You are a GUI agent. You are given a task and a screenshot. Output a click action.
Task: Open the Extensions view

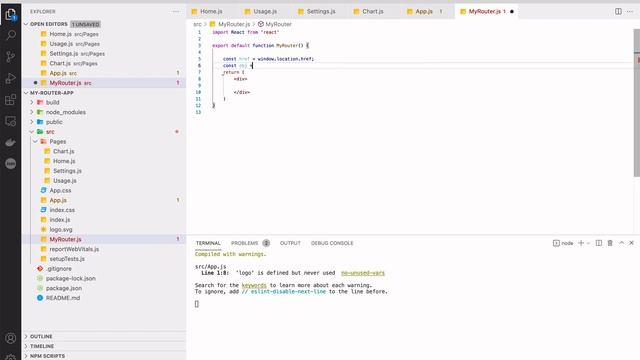11,100
